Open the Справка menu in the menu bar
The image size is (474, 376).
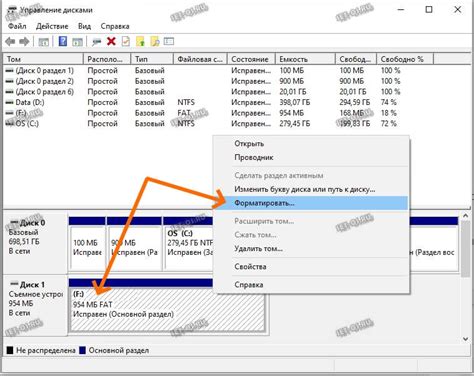coord(115,26)
